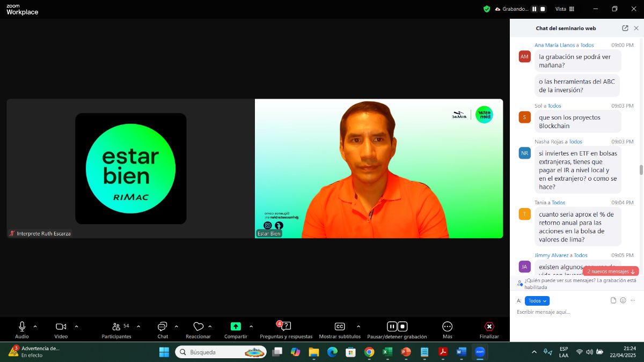Screen dimensions: 644x362
Task: Toggle the Video camera on or off
Action: click(61, 327)
